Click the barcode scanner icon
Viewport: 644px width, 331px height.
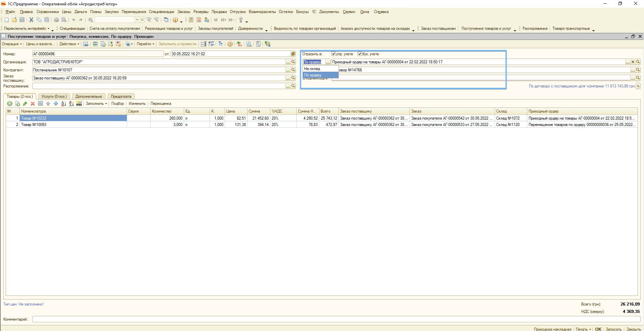(79, 104)
